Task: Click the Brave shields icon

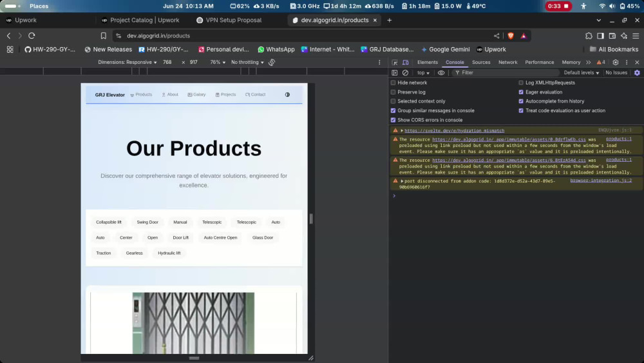Action: (511, 35)
